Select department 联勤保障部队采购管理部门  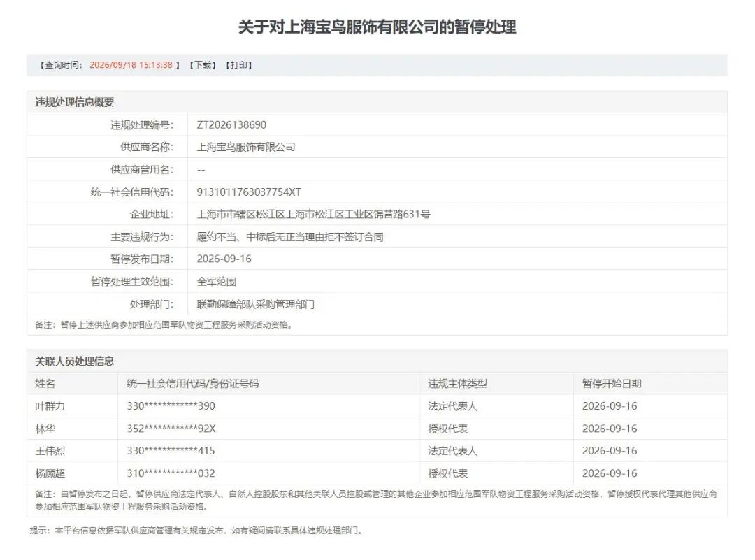256,304
